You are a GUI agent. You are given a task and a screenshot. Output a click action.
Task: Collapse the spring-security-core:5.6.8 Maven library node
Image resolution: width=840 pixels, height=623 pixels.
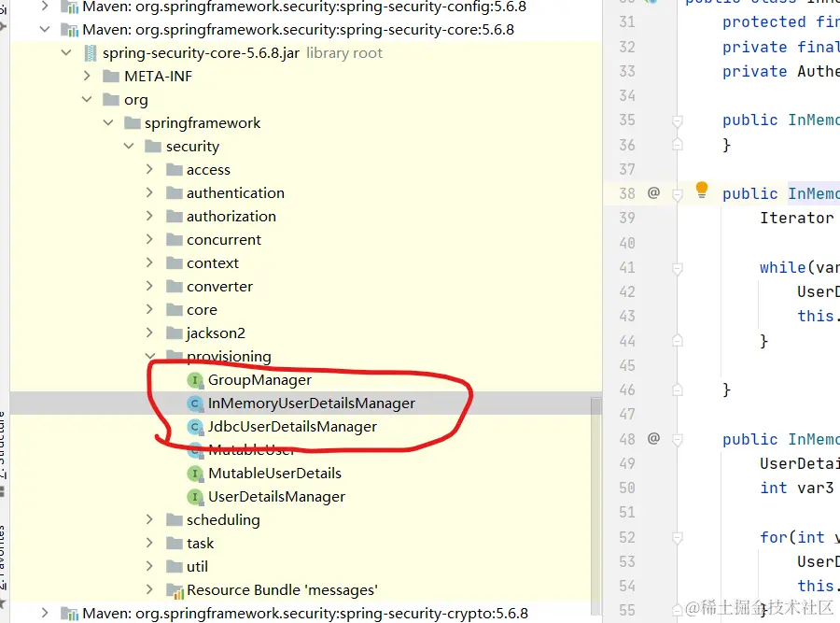[x=45, y=29]
